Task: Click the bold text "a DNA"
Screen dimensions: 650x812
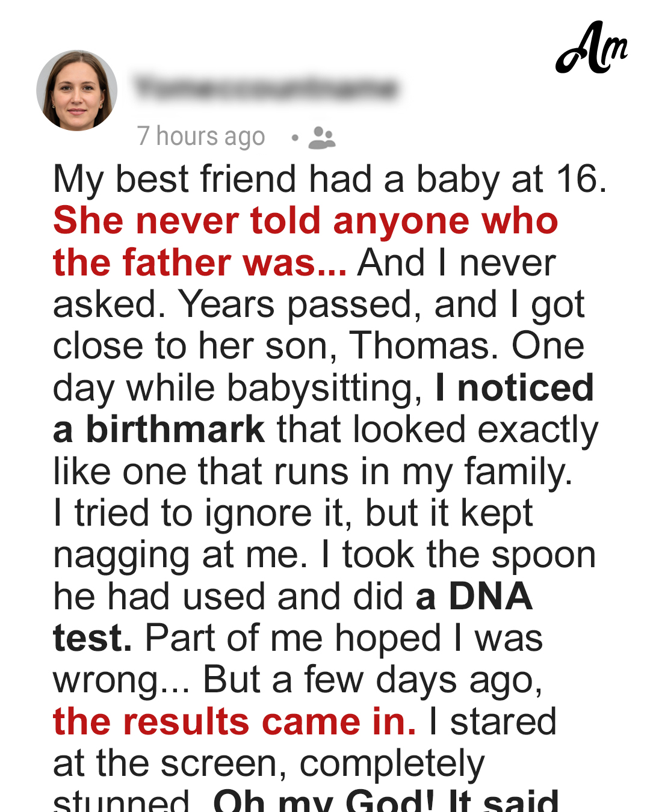Action: click(474, 596)
